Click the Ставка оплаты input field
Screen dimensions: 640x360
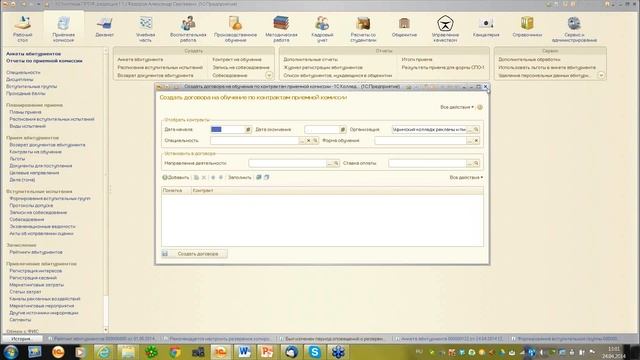427,163
